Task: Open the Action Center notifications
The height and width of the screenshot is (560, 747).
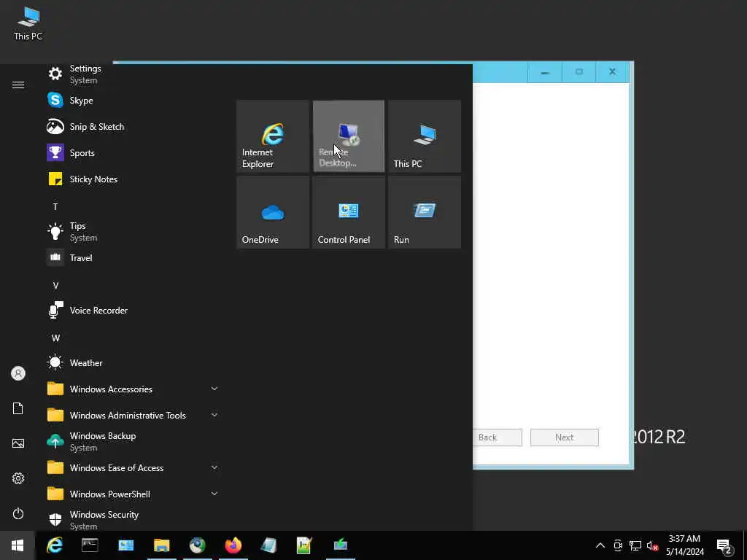Action: pos(724,545)
